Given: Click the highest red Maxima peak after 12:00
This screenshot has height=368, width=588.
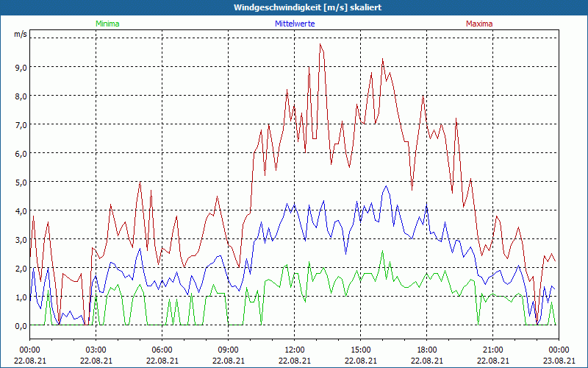Looking at the screenshot, I should click(320, 44).
